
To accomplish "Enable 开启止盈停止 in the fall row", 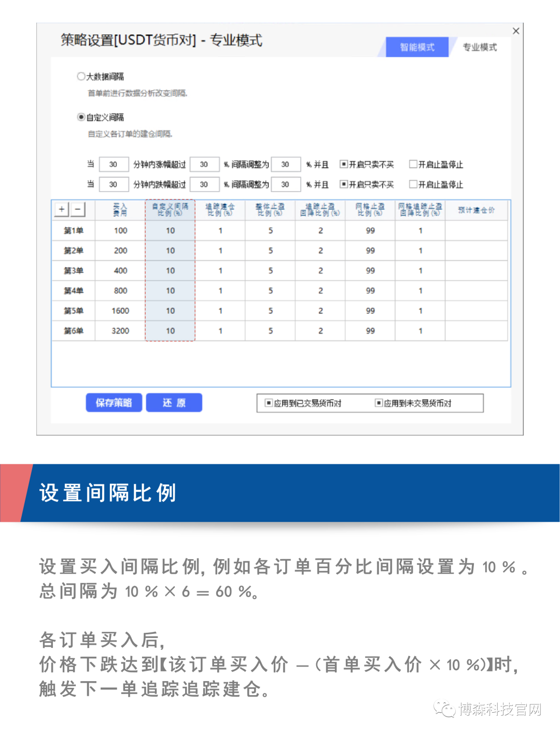I will pos(413,184).
